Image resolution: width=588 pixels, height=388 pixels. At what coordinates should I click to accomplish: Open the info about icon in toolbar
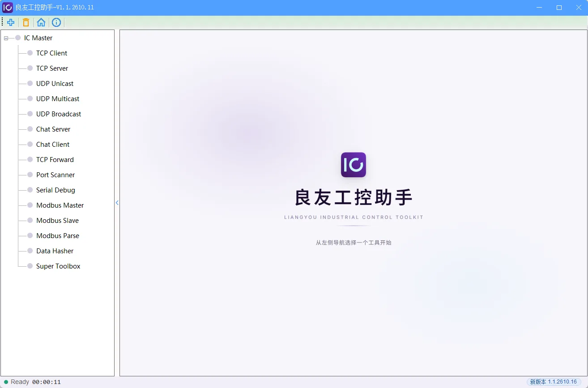(x=56, y=22)
